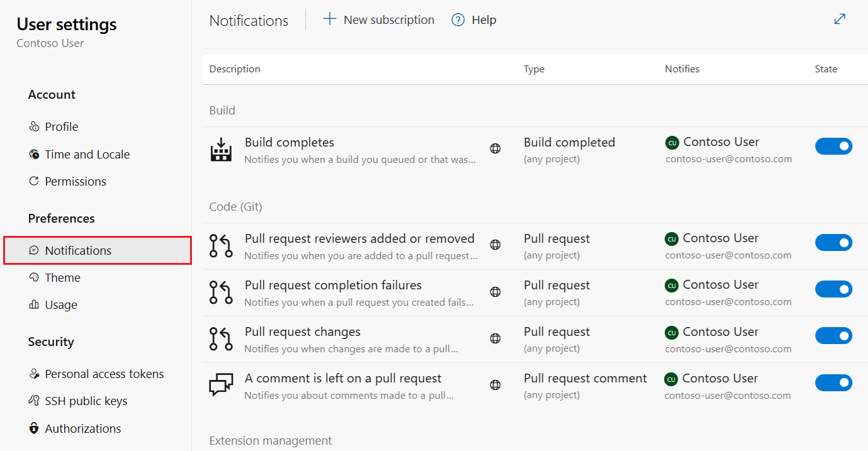Click the expand arrow at top right
The image size is (868, 451).
[x=840, y=19]
